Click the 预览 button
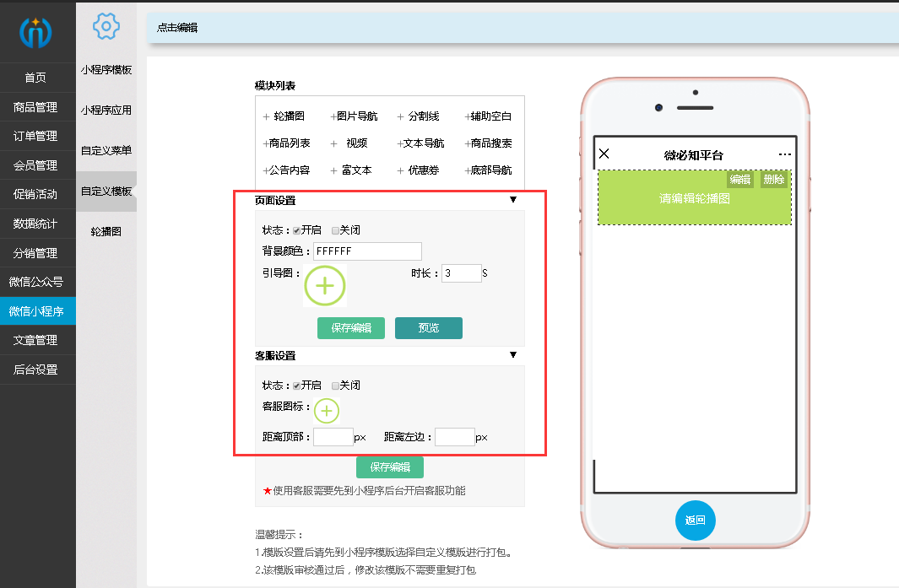The width and height of the screenshot is (899, 588). (428, 328)
